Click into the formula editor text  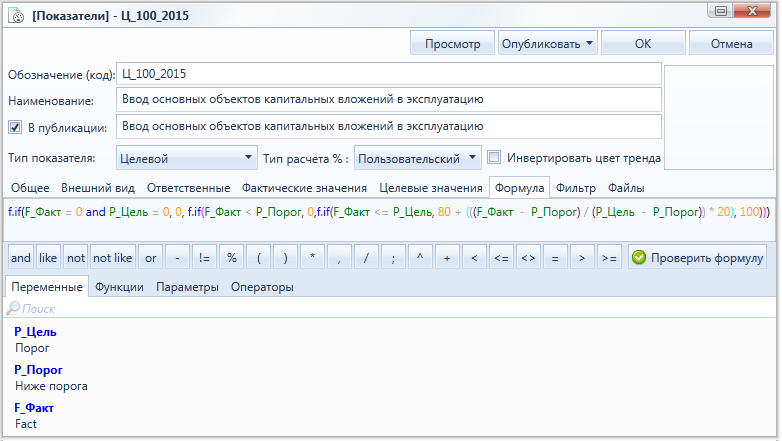pyautogui.click(x=389, y=213)
